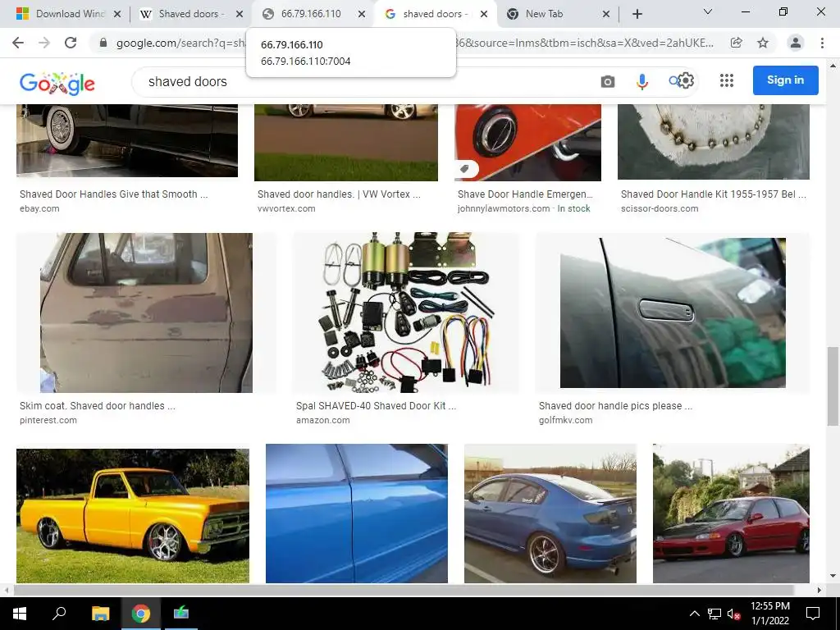
Task: Go to Google home via logo
Action: point(57,83)
